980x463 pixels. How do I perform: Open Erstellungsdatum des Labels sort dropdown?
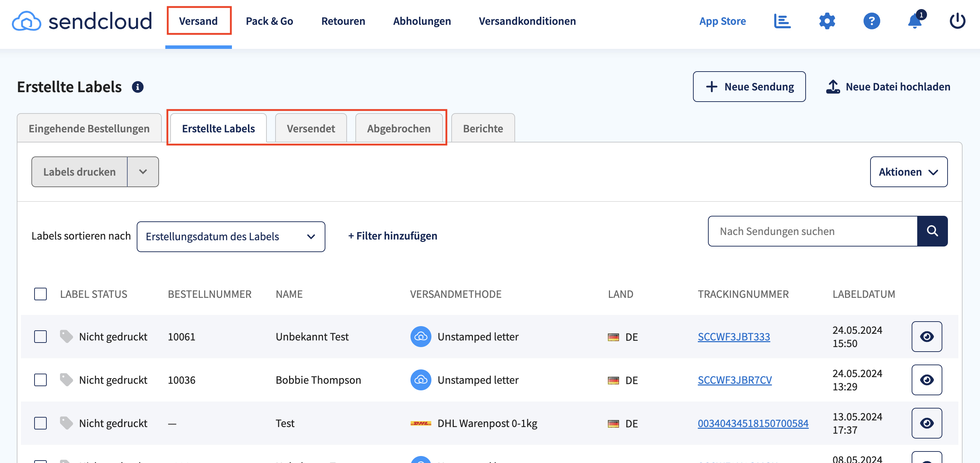click(231, 236)
